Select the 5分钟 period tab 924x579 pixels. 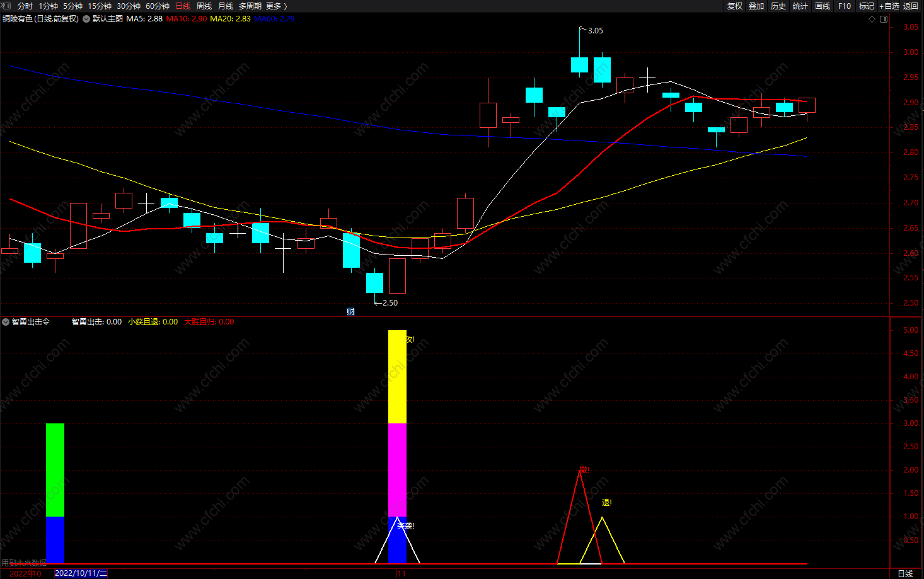72,6
